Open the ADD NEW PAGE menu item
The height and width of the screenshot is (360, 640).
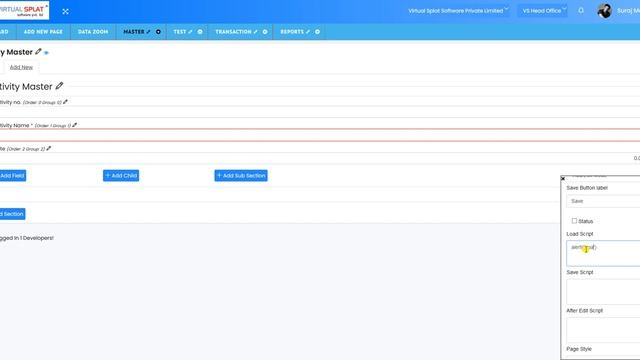click(43, 32)
